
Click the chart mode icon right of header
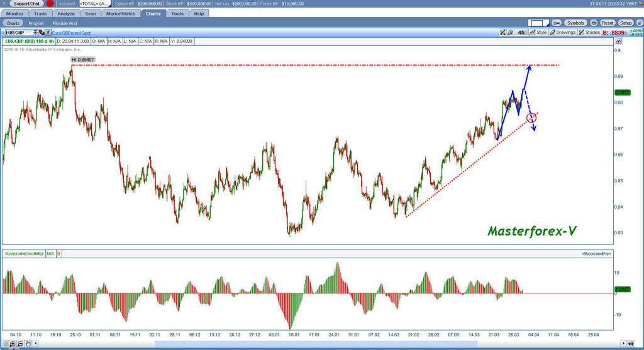click(x=619, y=41)
